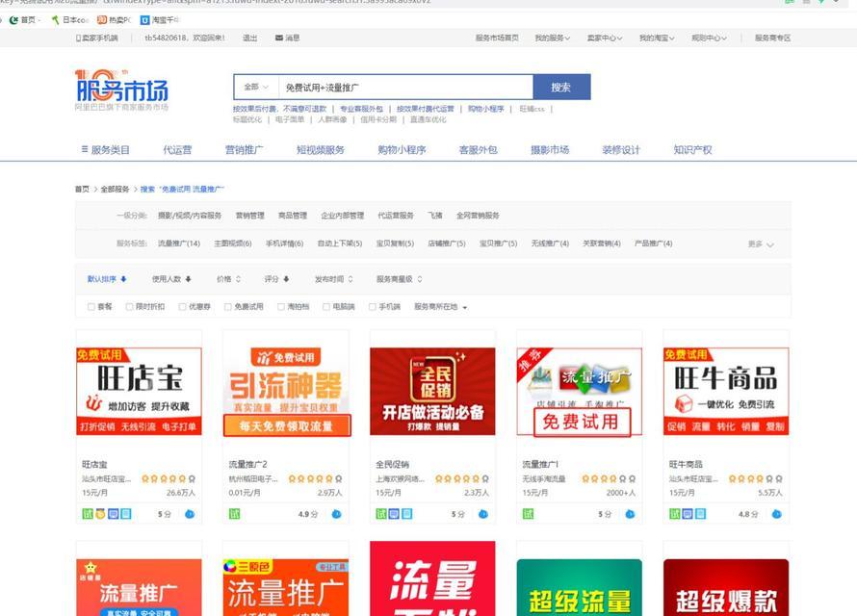Open the 热卖PC browser bookmark
This screenshot has height=616, width=857.
click(115, 20)
